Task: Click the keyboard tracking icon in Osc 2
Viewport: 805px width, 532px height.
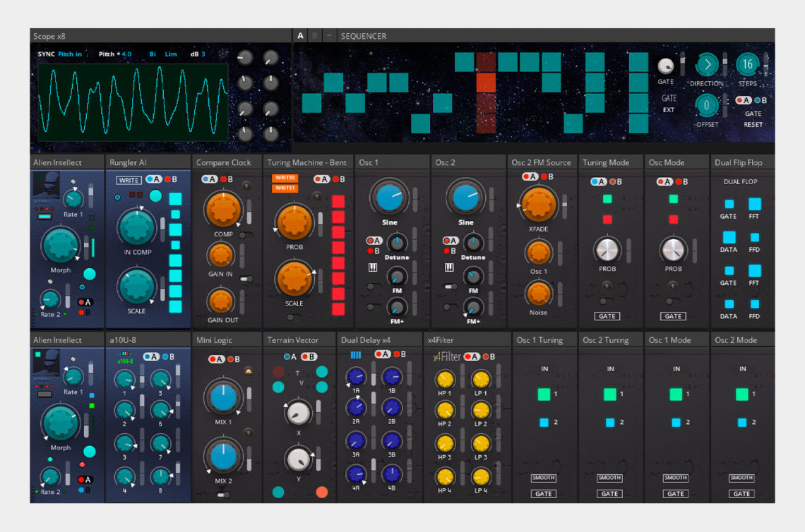Action: pos(450,267)
